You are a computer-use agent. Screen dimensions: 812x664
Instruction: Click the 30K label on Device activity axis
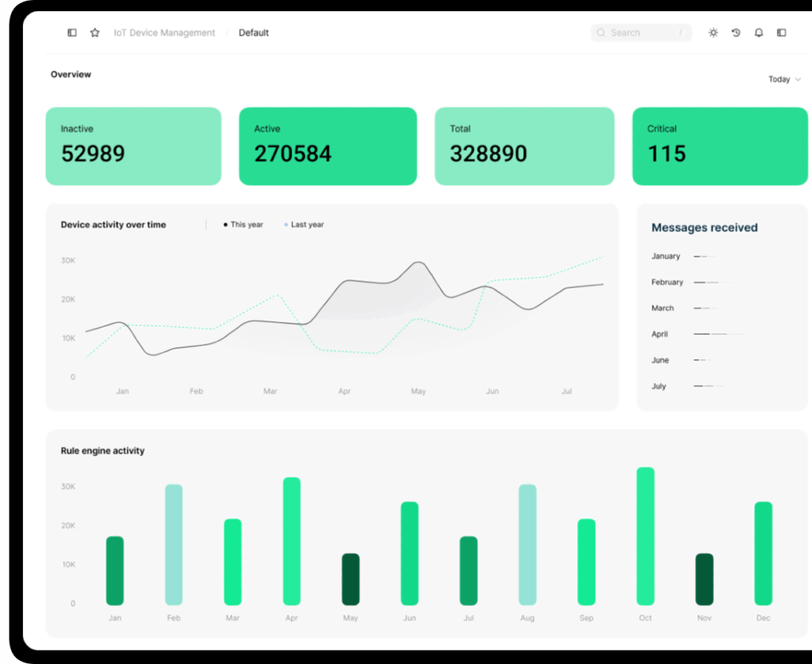click(x=68, y=260)
